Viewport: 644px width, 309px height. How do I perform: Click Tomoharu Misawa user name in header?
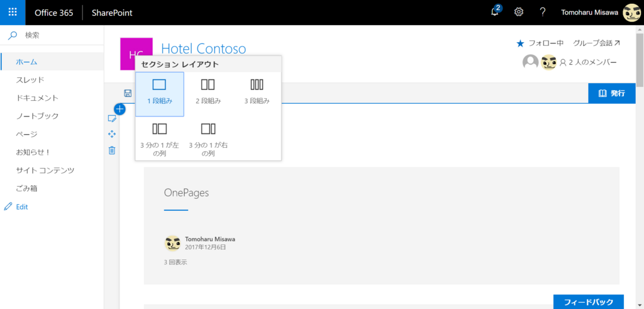[x=589, y=13]
